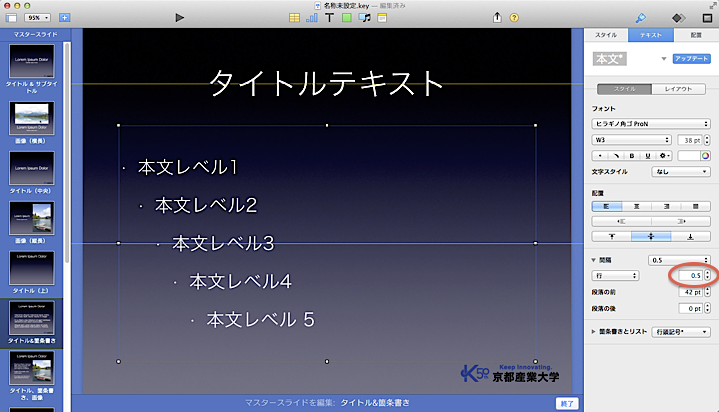Align text to bottom of box

pyautogui.click(x=691, y=237)
